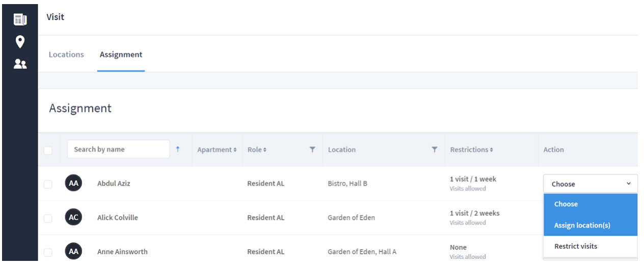Collapse the Choose action dropdown

click(x=590, y=184)
